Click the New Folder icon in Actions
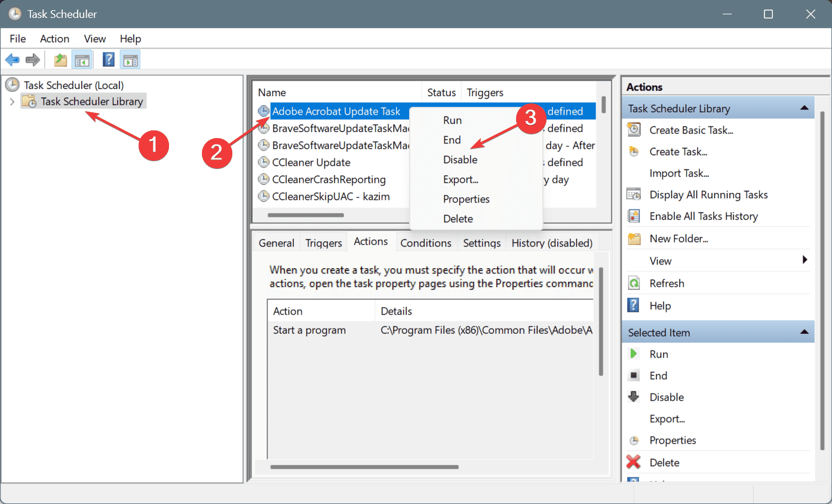Viewport: 832px width, 504px height. [x=634, y=238]
